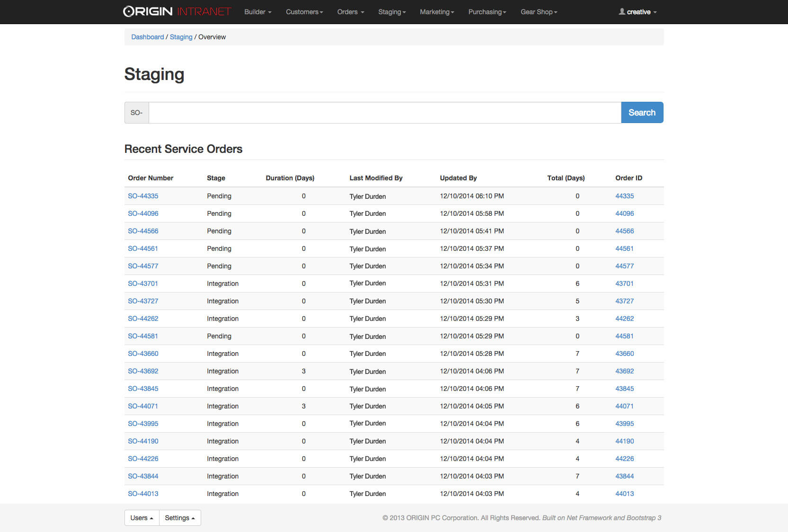Open the Users dropup button in footer

click(142, 518)
